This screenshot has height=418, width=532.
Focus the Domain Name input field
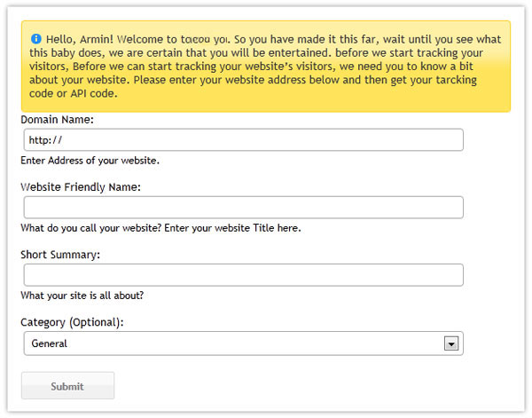click(x=243, y=140)
